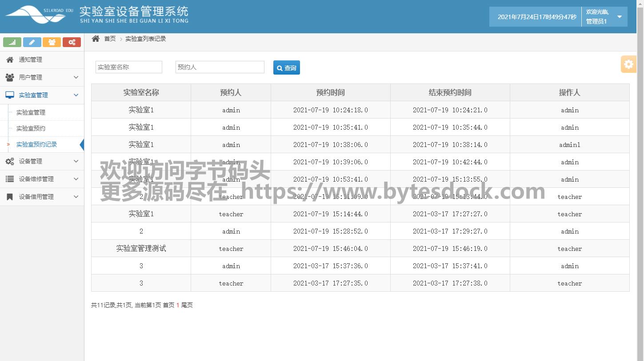The image size is (644, 361).
Task: Click the home icon in breadcrumb
Action: coord(96,39)
